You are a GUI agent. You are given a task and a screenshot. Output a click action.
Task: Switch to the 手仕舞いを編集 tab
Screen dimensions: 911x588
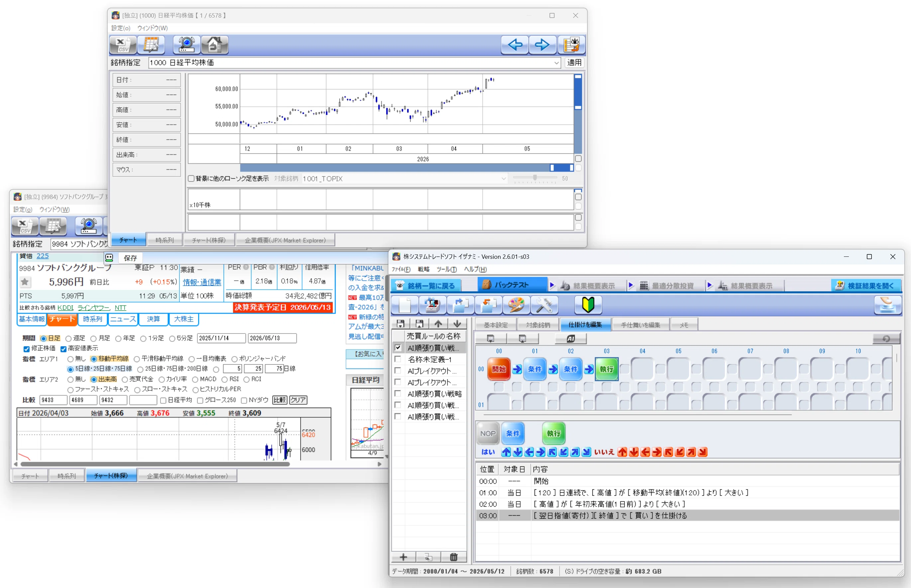click(x=640, y=325)
